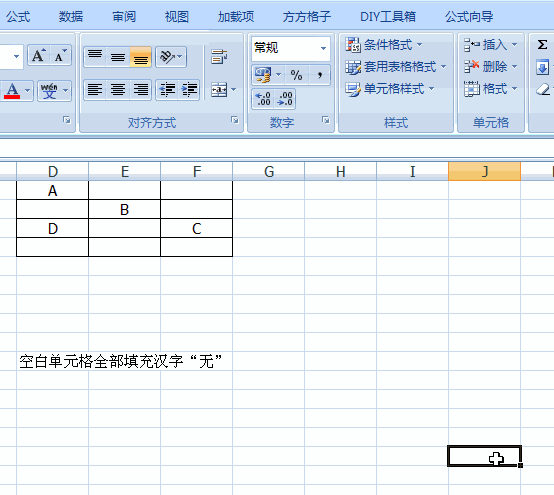Viewport: 554px width, 495px height.
Task: Toggle align text left
Action: (95, 89)
